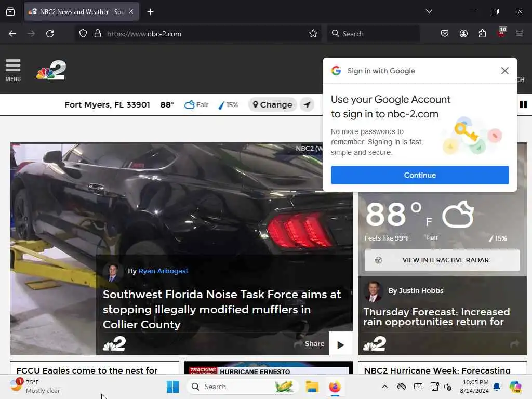Click VIEW INTERACTIVE RADAR button
The height and width of the screenshot is (399, 532).
click(442, 260)
